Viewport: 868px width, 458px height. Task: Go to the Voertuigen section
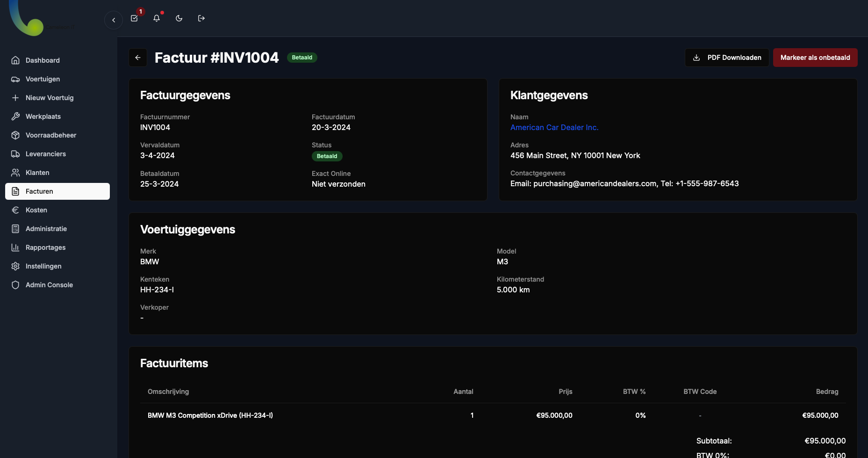pyautogui.click(x=43, y=79)
